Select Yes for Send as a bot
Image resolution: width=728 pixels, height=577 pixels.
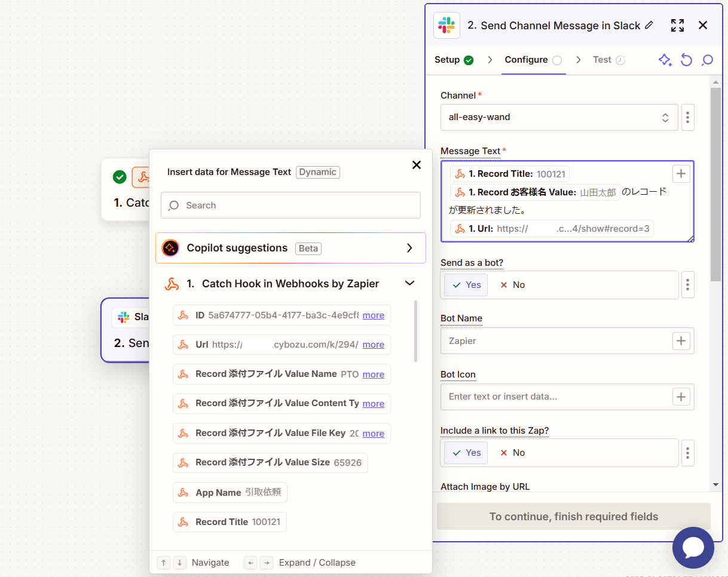(x=466, y=285)
